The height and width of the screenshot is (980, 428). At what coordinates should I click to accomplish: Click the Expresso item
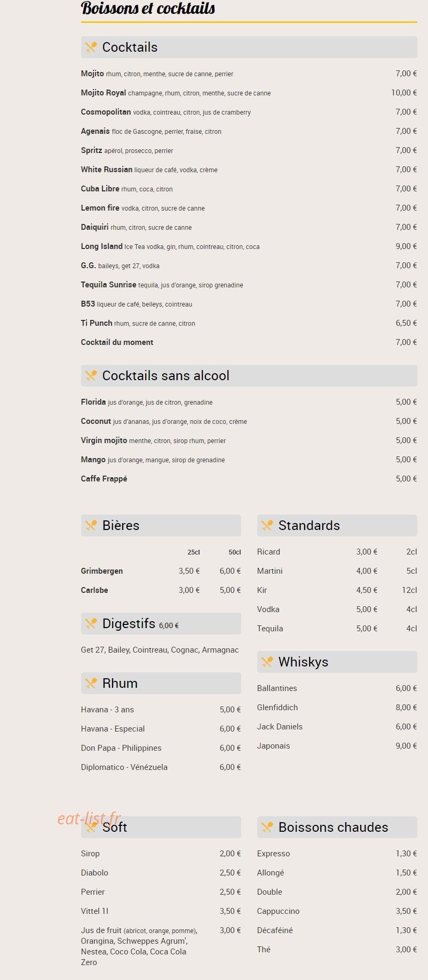[x=274, y=854]
